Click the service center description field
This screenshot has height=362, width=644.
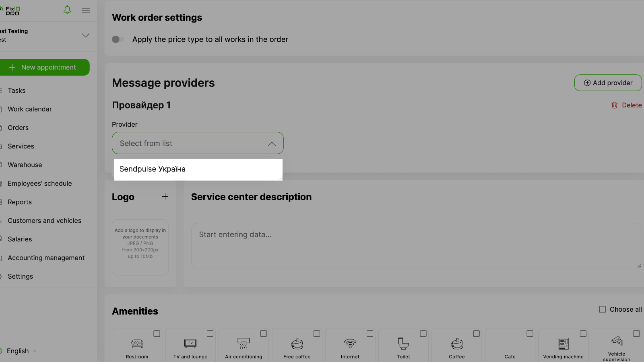[x=416, y=245]
